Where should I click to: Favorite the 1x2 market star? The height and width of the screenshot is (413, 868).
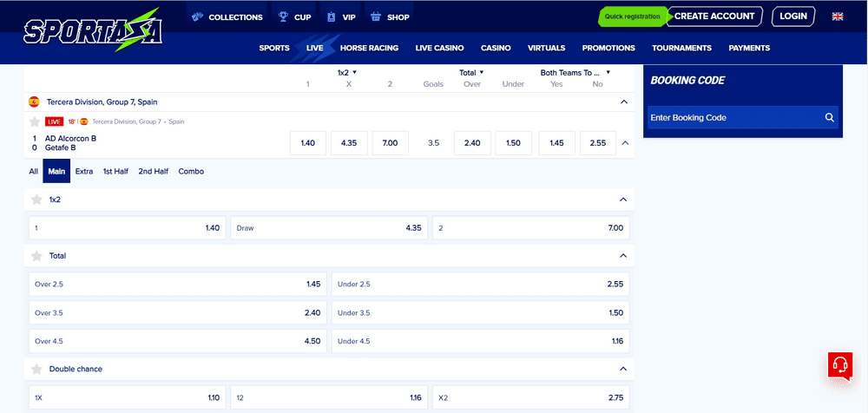tap(36, 200)
